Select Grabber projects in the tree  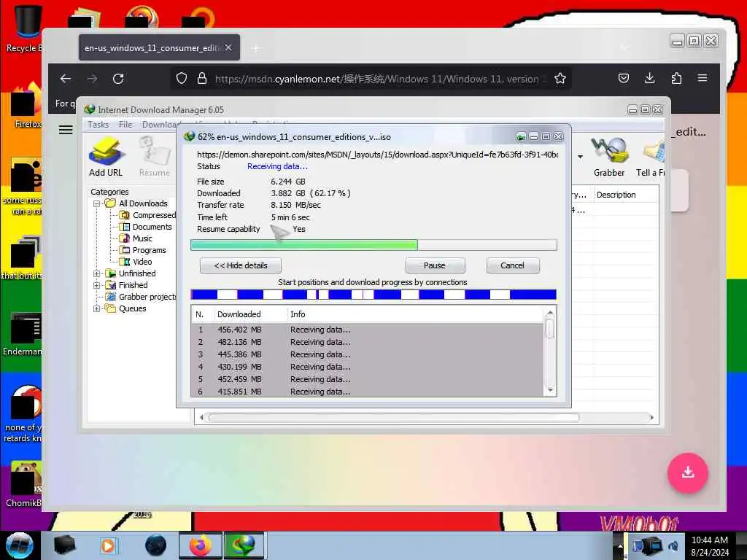[142, 297]
